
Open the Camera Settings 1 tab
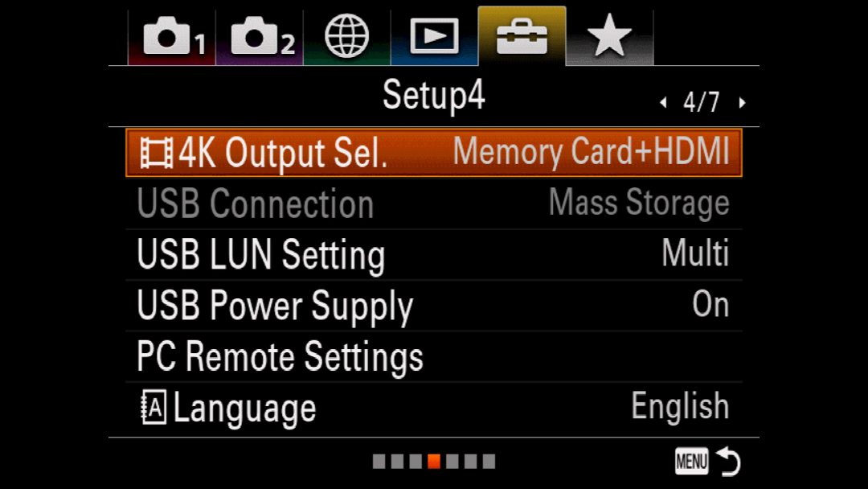click(172, 37)
